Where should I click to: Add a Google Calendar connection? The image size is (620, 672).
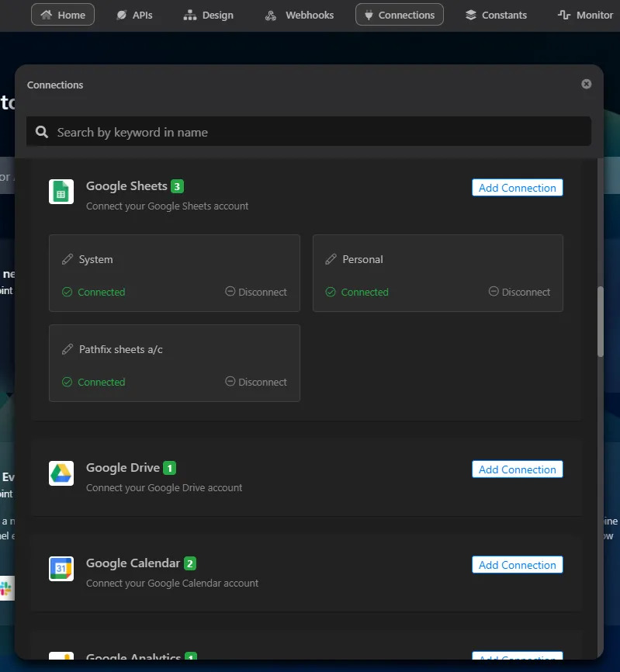point(517,565)
